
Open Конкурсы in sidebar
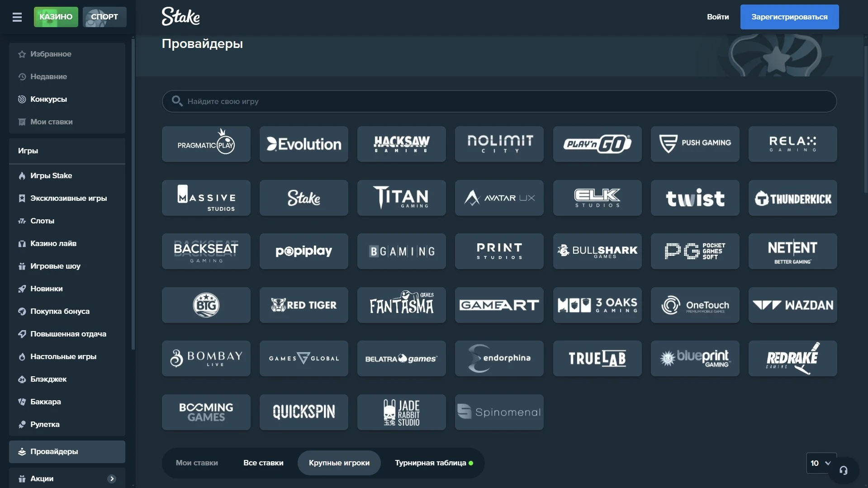click(x=67, y=99)
